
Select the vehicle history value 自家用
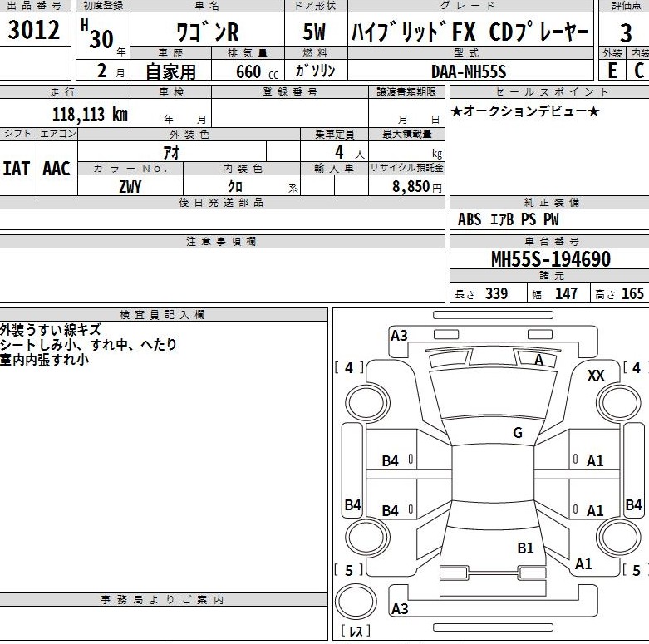point(170,71)
